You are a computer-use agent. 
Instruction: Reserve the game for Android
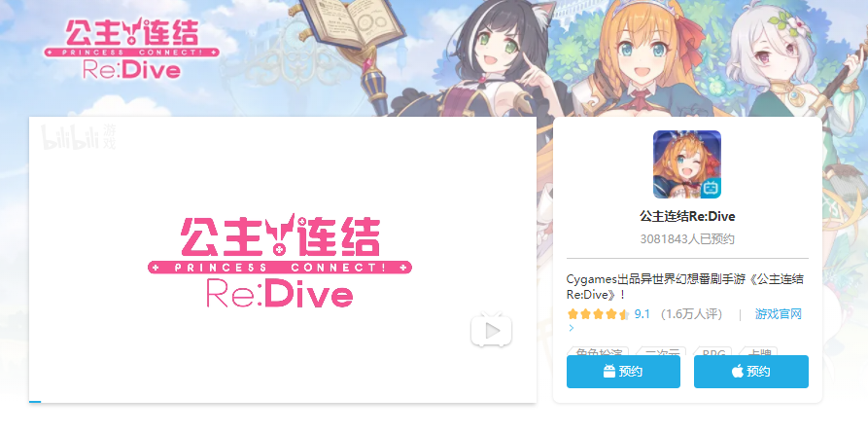click(623, 372)
